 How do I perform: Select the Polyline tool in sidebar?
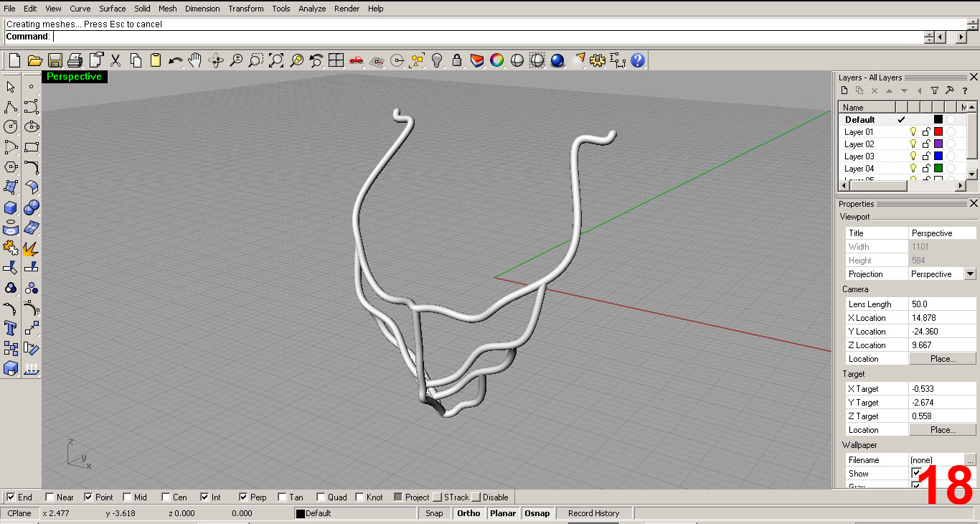[11, 107]
